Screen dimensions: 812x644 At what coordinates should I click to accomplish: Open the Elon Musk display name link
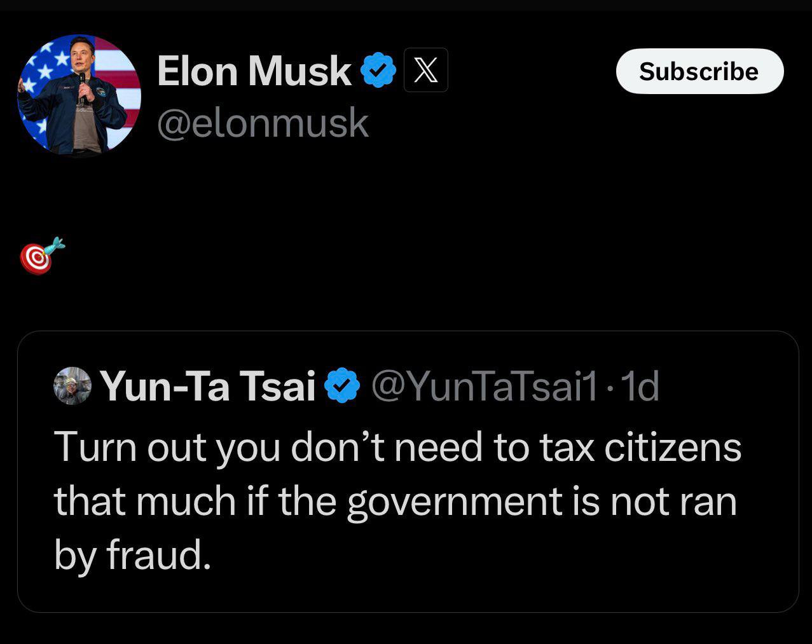point(254,71)
